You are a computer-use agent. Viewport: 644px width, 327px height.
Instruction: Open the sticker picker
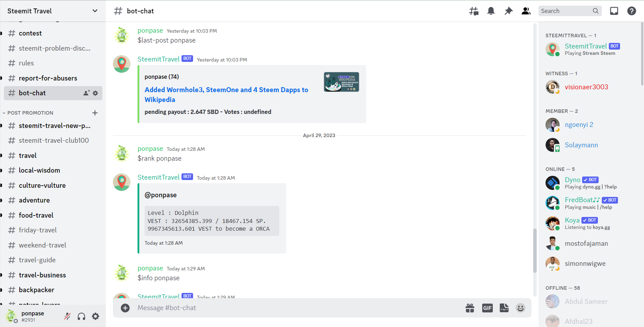504,308
